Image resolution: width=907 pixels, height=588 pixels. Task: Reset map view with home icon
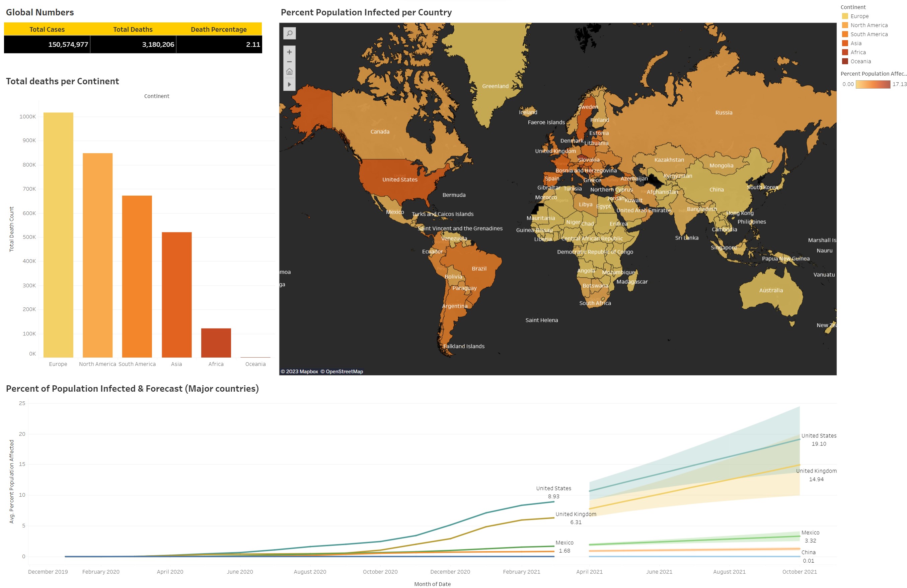[x=289, y=72]
